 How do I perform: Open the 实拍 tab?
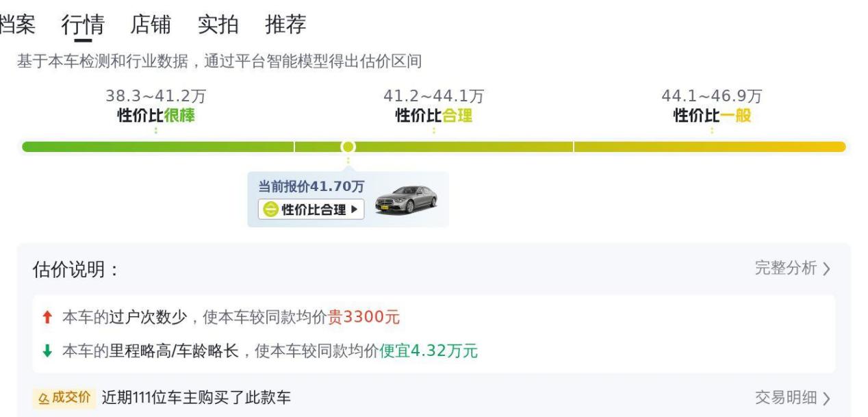coord(218,25)
